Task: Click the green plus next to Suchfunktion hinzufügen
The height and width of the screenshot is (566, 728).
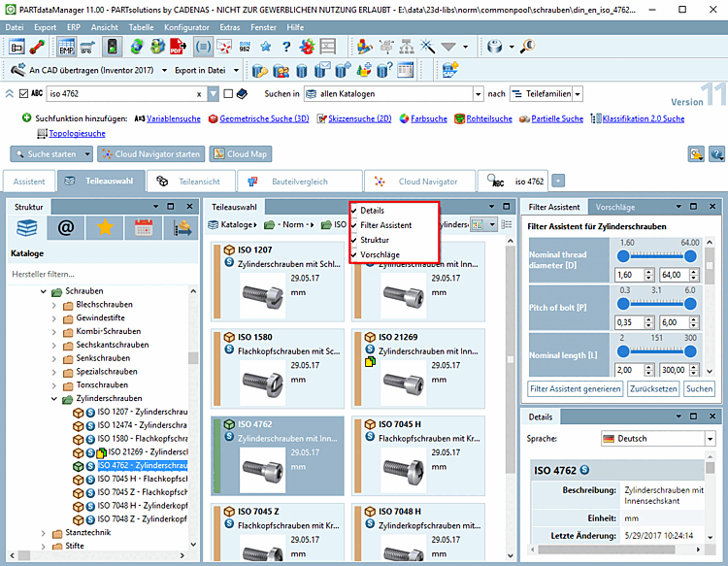Action: point(26,118)
